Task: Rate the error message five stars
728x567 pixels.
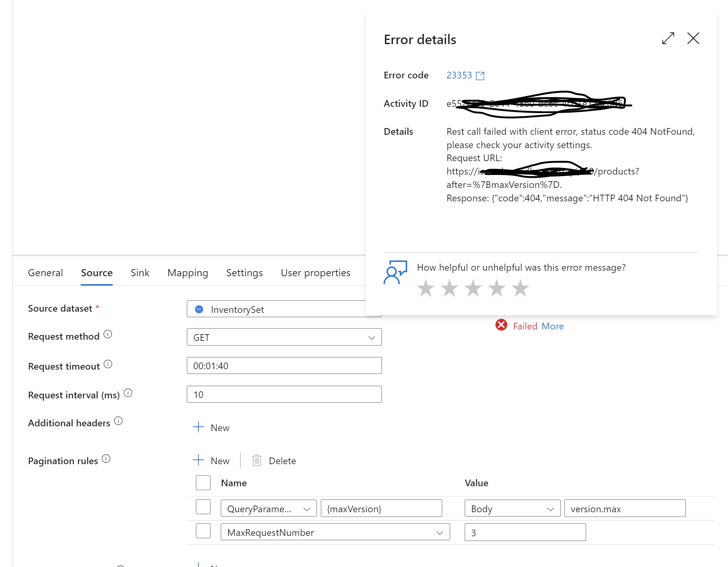Action: pos(520,288)
